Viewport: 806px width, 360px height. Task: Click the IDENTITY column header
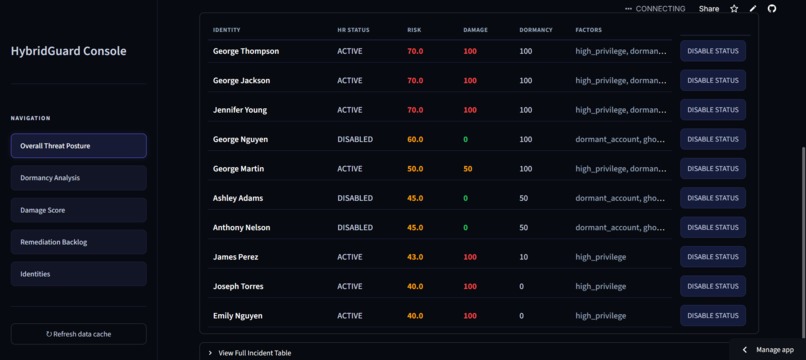[226, 30]
